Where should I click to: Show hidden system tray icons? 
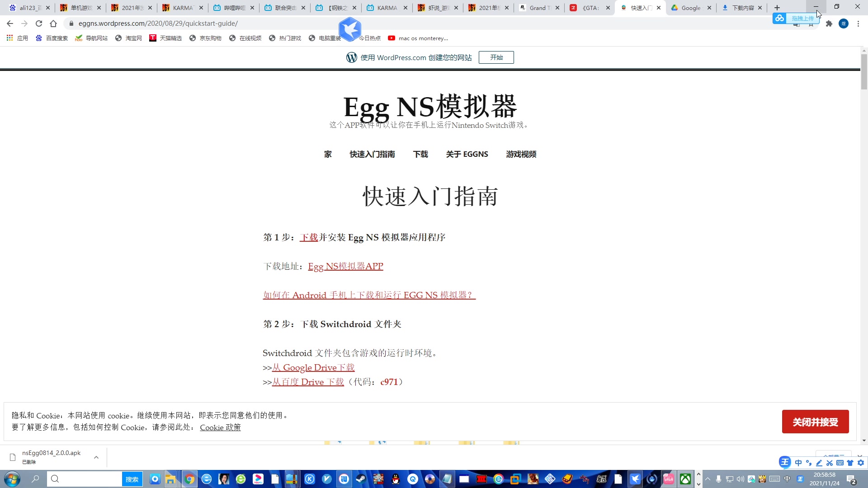[708, 479]
